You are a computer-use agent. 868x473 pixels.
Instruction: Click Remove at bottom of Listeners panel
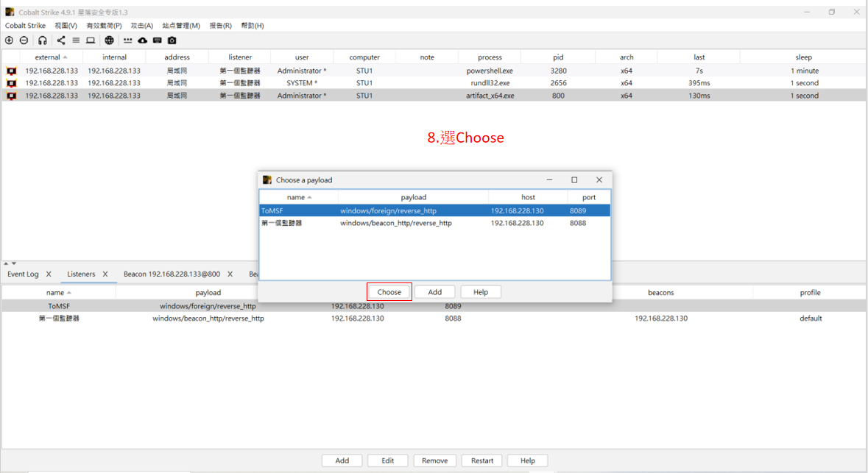coord(434,460)
